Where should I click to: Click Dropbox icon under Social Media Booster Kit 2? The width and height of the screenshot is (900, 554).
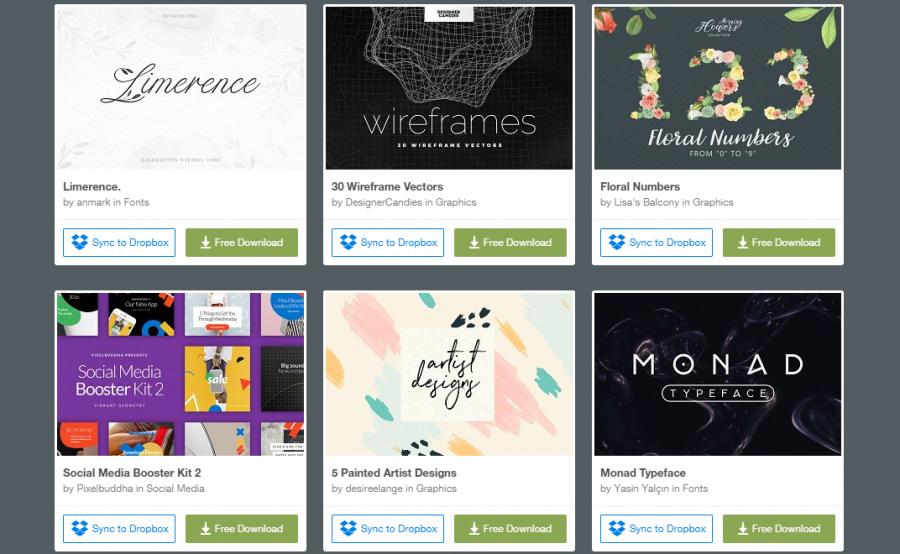pos(80,528)
